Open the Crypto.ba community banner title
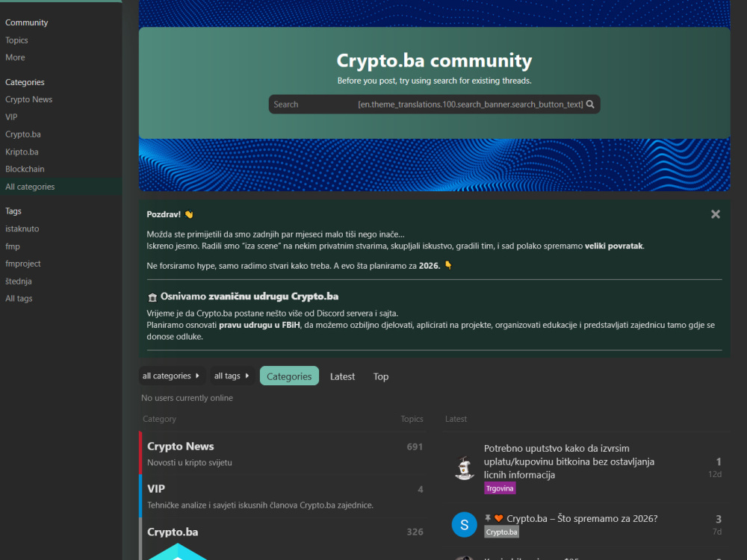This screenshot has height=560, width=747. [x=434, y=60]
